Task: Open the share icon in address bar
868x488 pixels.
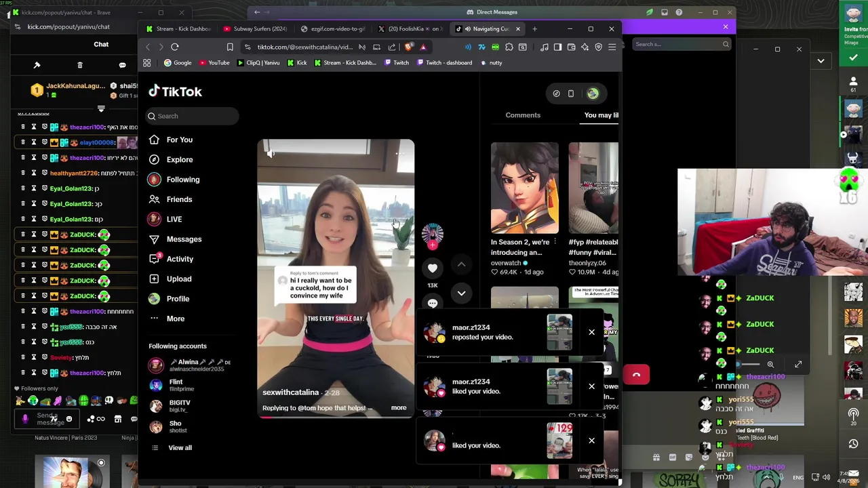Action: (392, 47)
